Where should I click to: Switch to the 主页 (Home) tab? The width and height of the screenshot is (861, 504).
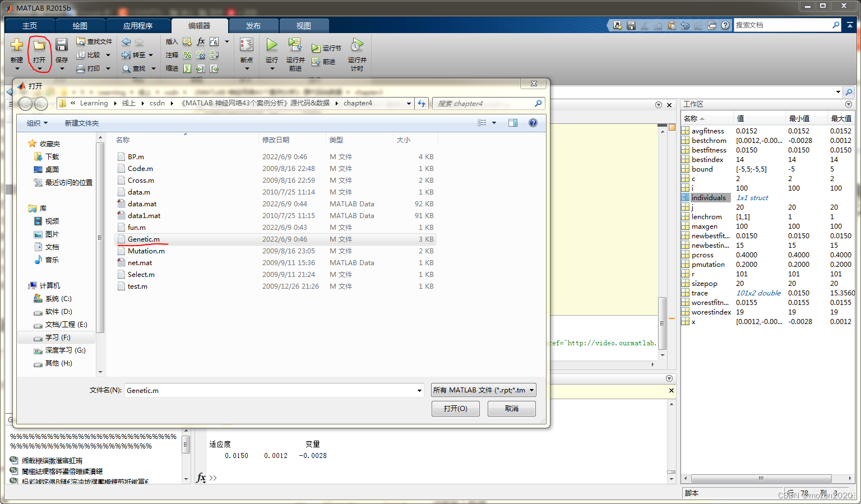pos(30,26)
